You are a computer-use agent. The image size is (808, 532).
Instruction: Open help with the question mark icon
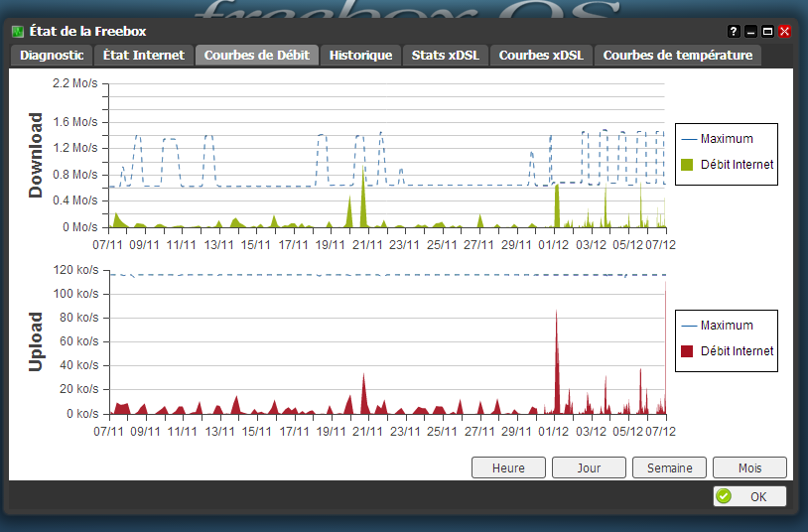tap(734, 32)
